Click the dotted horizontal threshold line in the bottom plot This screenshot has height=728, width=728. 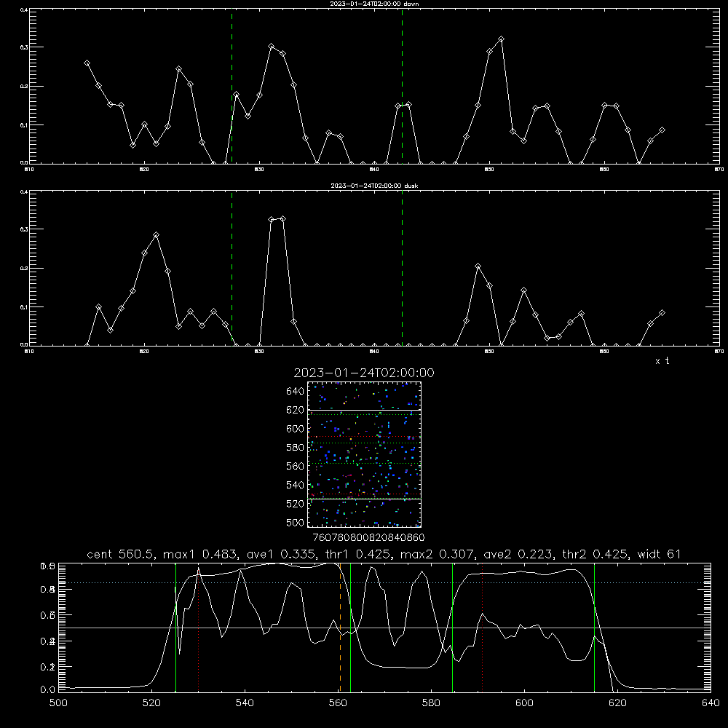pyautogui.click(x=384, y=582)
